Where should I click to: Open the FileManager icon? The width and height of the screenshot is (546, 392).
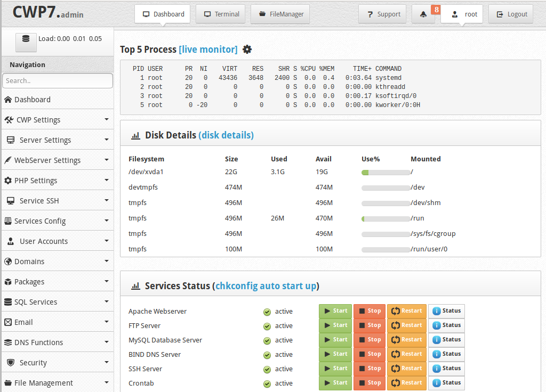click(280, 14)
